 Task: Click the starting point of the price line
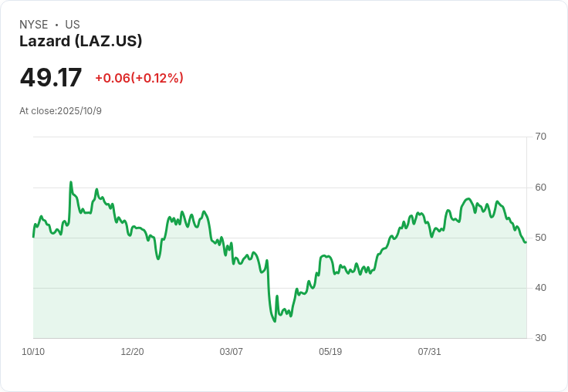pos(33,236)
